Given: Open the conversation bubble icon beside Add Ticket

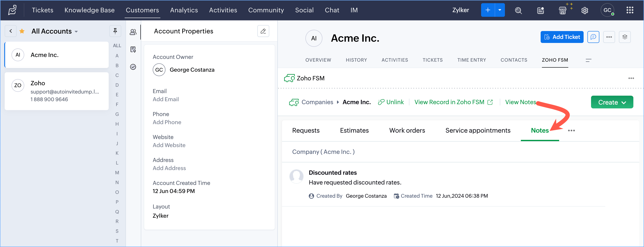Looking at the screenshot, I should tap(593, 37).
